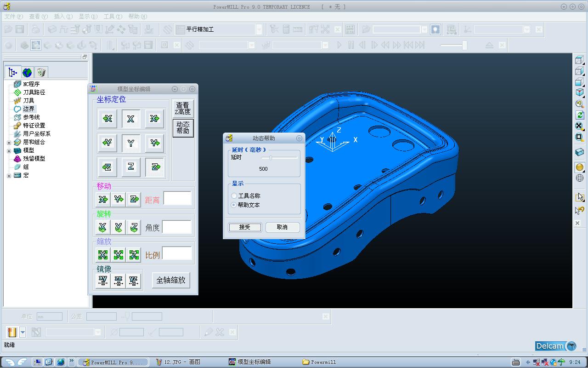The width and height of the screenshot is (588, 368).
Task: Toggle the gold sphere plain shading icon
Action: point(580,167)
